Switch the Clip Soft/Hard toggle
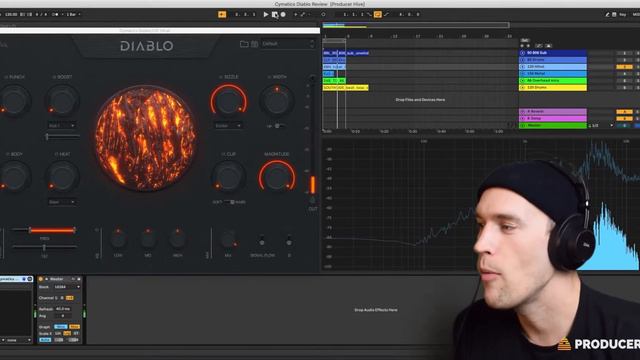The height and width of the screenshot is (360, 640). (229, 202)
